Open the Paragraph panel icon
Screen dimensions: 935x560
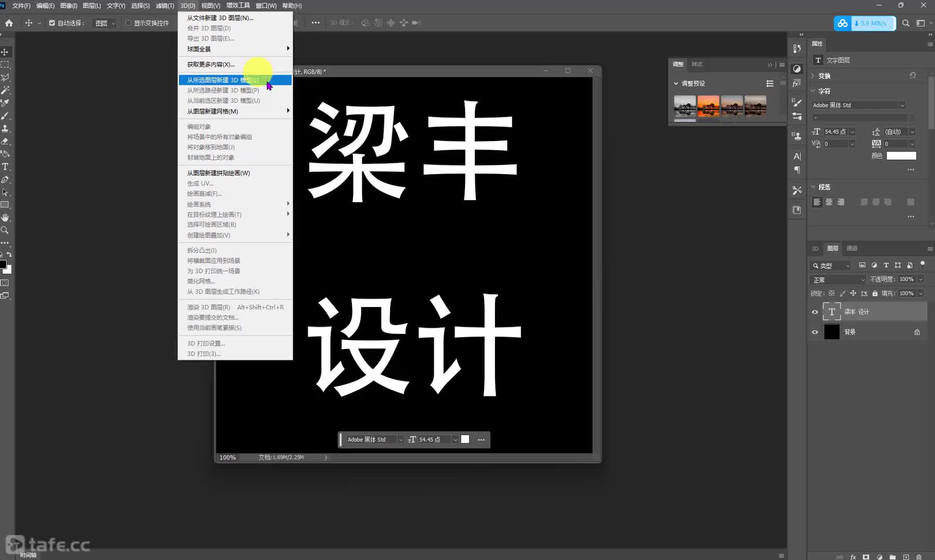797,170
